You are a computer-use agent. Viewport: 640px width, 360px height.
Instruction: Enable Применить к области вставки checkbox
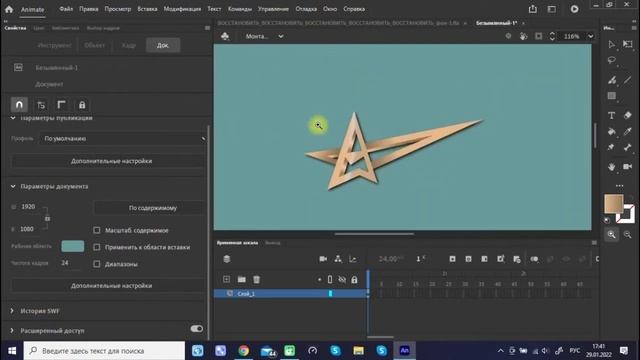[97, 247]
